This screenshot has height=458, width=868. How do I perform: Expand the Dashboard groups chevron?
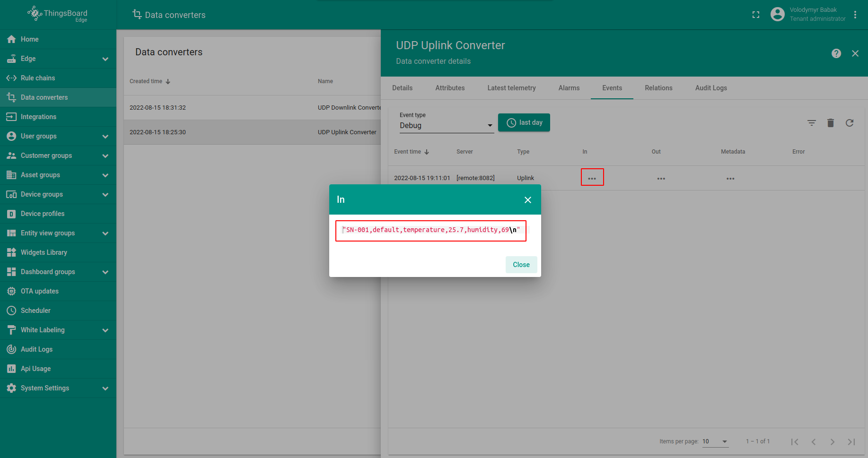click(x=105, y=272)
